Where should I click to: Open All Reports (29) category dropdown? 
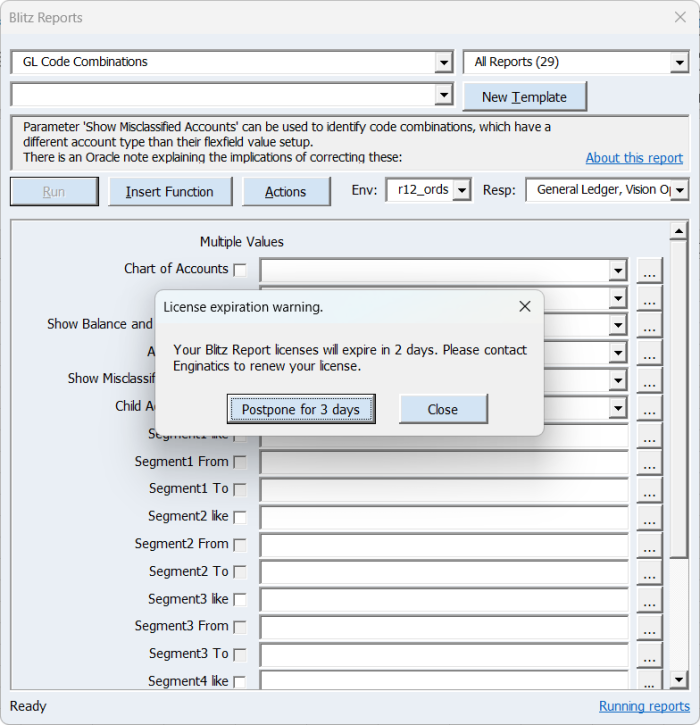(x=679, y=62)
